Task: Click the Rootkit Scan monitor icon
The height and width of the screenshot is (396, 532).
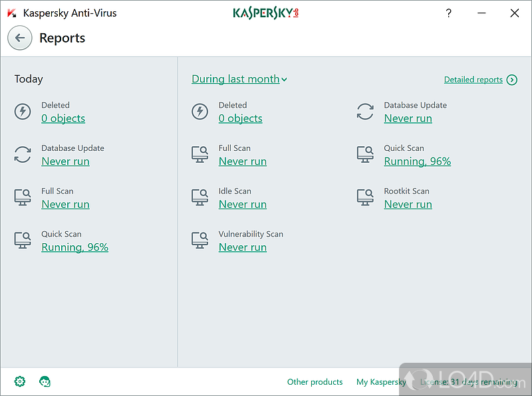Action: (365, 197)
